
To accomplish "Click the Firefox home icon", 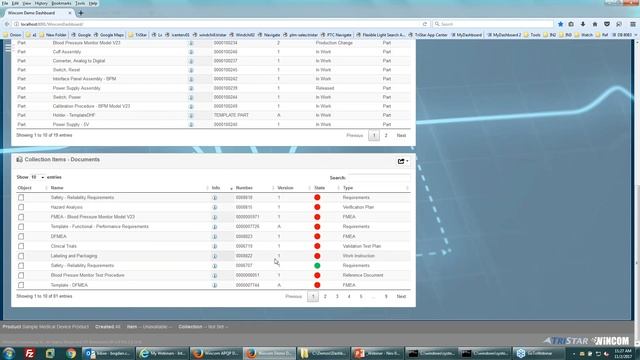I will [595, 24].
